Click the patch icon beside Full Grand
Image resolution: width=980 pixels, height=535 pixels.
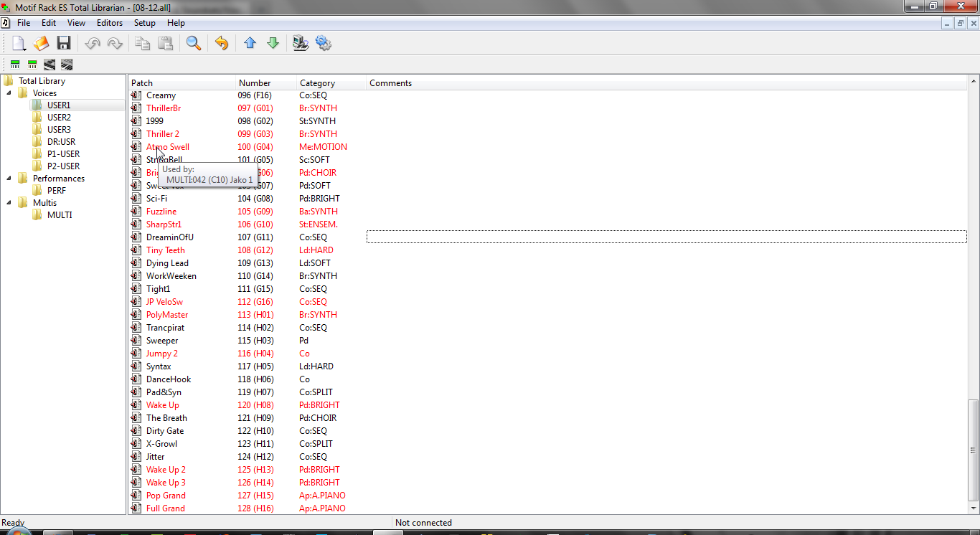coord(136,508)
